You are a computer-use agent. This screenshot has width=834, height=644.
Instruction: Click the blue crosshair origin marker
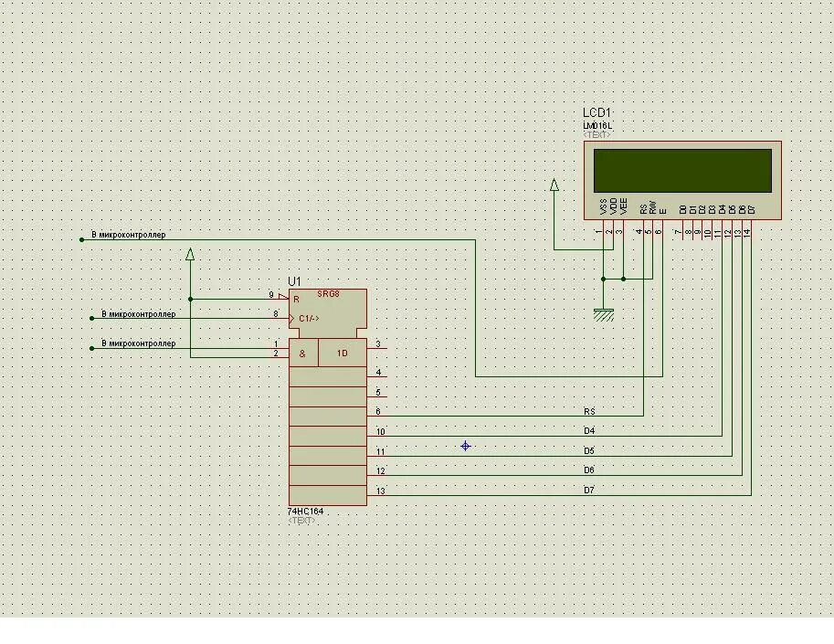465,446
